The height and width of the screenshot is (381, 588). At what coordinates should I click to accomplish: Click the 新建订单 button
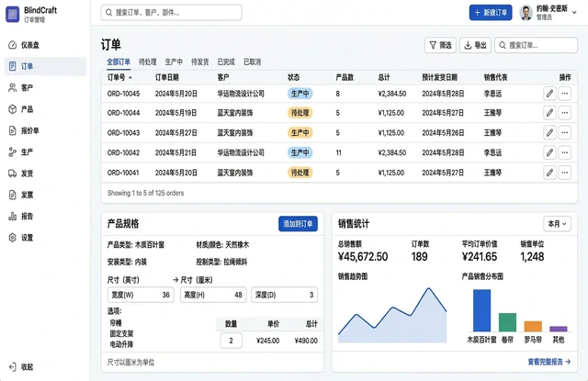pyautogui.click(x=491, y=13)
